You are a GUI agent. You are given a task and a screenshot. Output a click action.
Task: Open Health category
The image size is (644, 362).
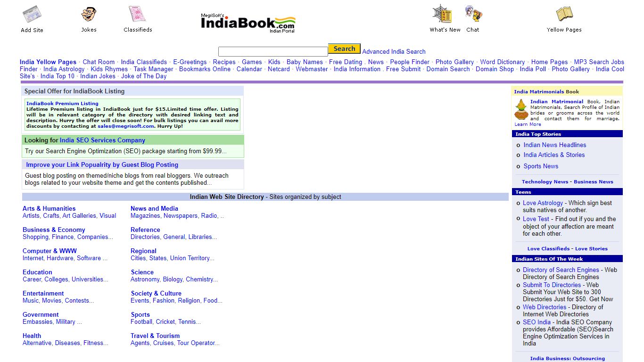[32, 336]
